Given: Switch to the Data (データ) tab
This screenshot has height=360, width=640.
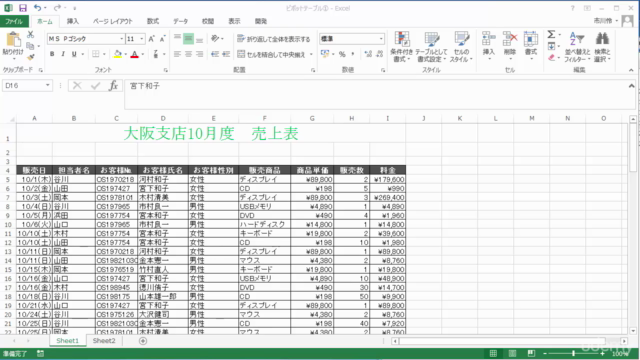Looking at the screenshot, I should (180, 21).
